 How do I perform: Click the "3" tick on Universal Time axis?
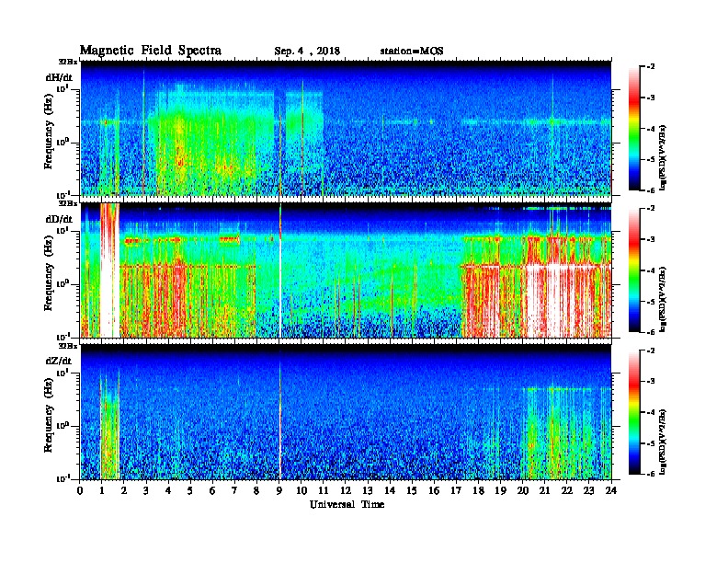pyautogui.click(x=146, y=491)
